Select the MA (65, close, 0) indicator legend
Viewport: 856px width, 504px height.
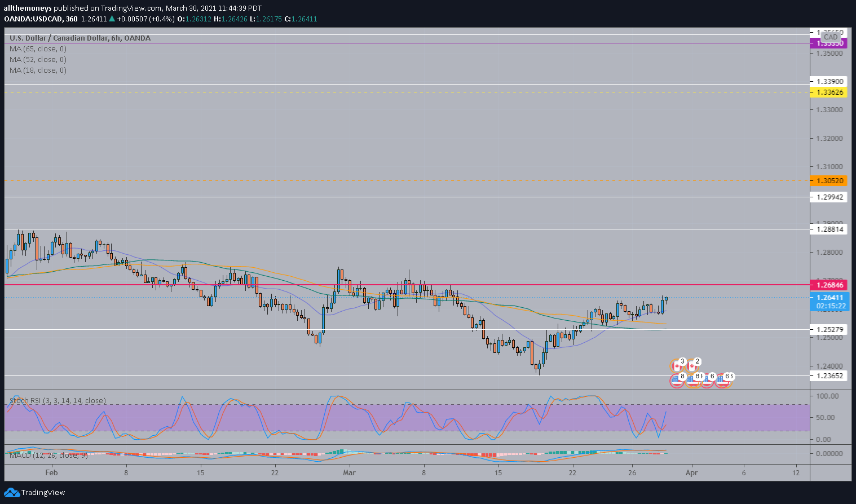[x=38, y=49]
